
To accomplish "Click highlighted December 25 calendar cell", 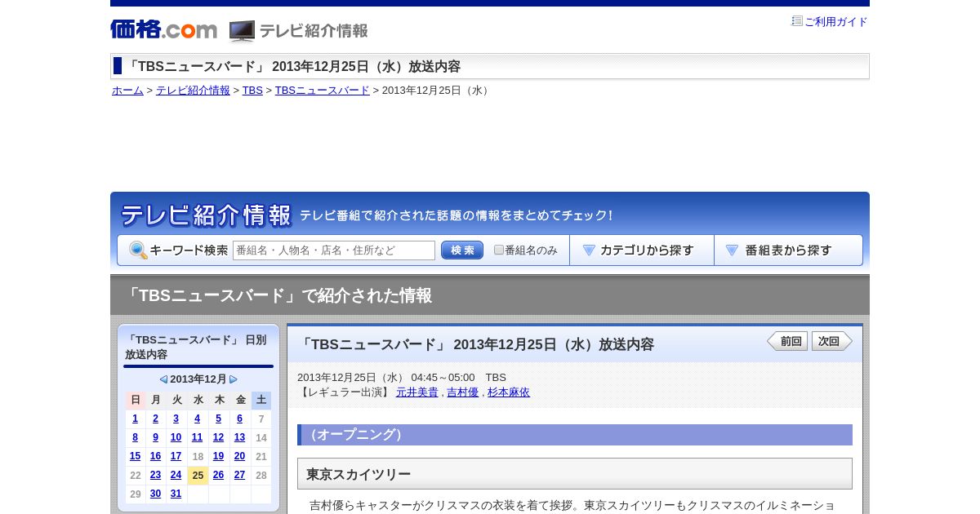I will click(x=198, y=475).
